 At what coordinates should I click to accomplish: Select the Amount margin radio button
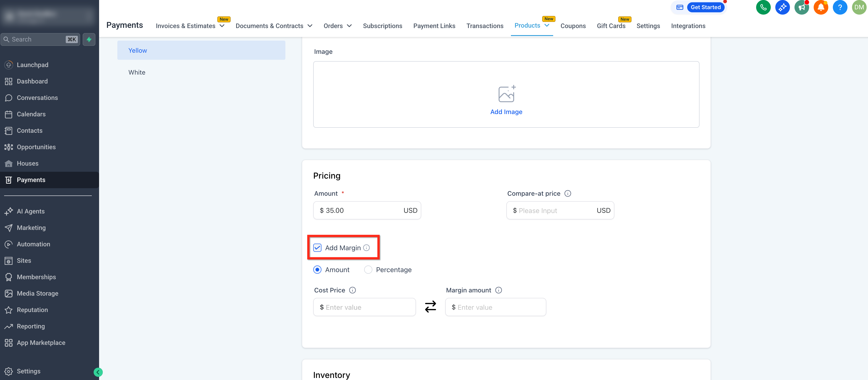[x=317, y=270]
